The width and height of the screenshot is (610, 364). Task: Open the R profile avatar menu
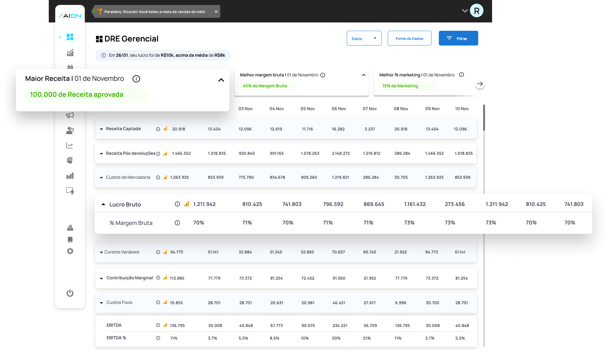(x=477, y=10)
